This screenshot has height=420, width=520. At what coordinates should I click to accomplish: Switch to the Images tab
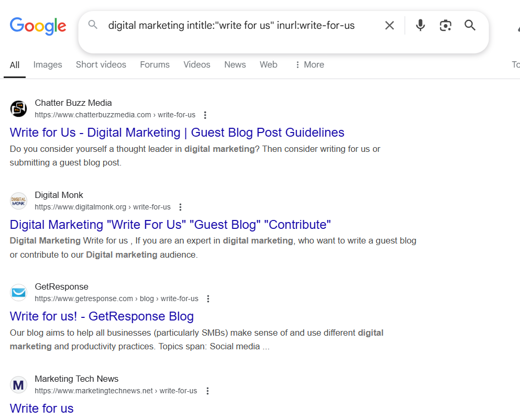(47, 64)
